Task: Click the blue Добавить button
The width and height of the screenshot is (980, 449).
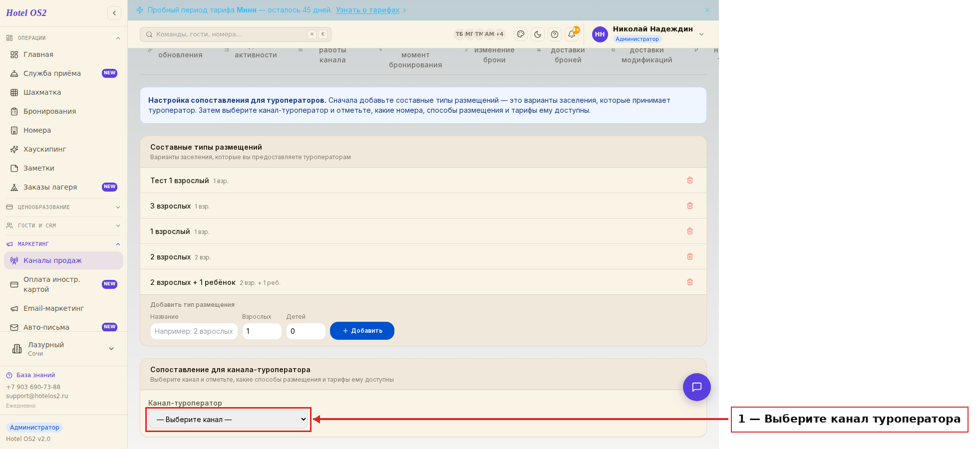Action: click(362, 331)
